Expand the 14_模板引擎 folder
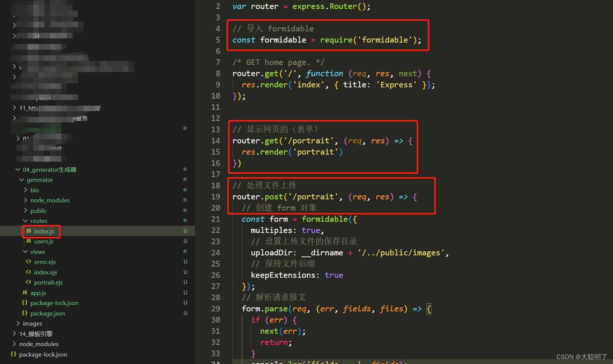 tap(14, 334)
